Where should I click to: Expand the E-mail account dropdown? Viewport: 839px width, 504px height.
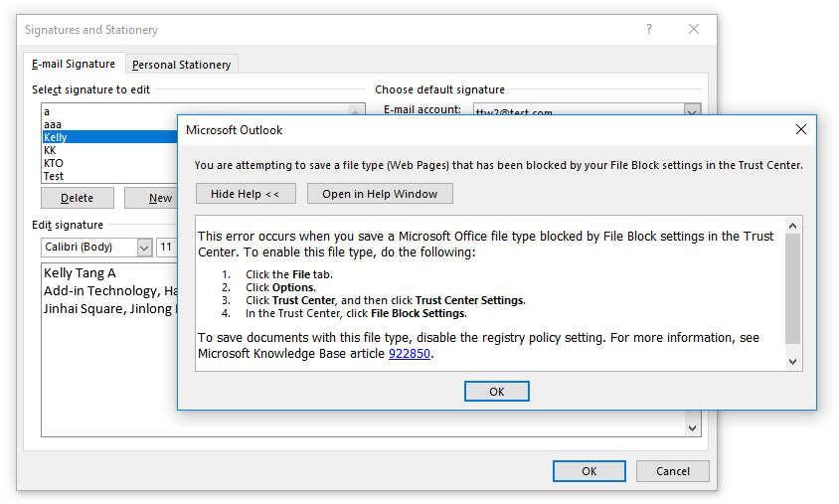pos(692,110)
